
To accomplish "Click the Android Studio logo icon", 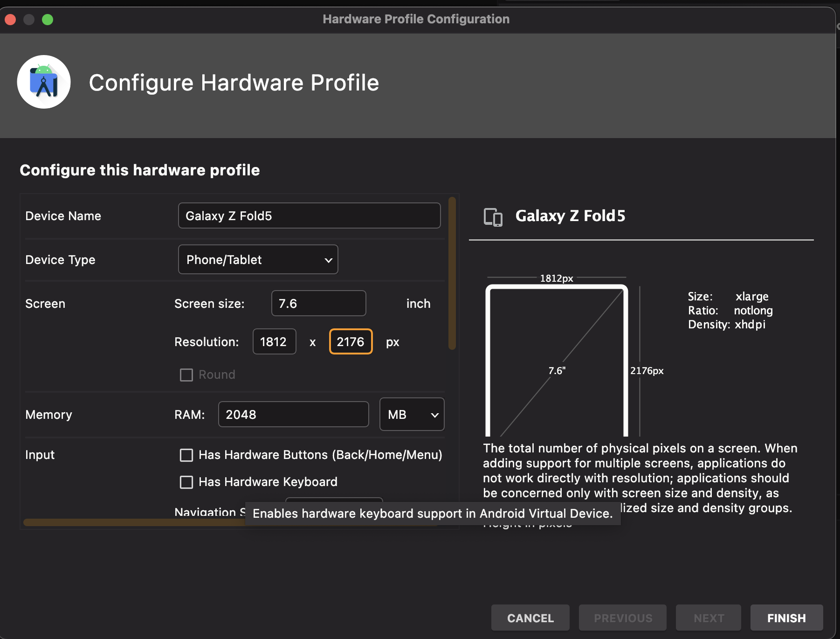I will (44, 82).
